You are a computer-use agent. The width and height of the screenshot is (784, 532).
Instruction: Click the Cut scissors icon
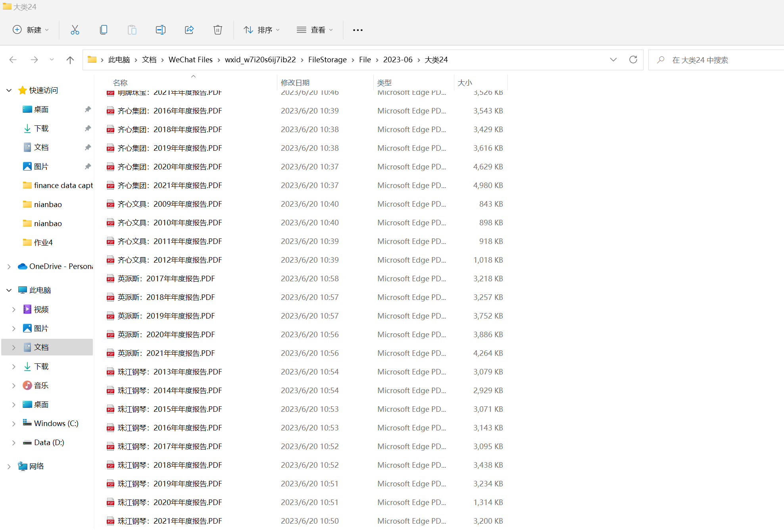75,30
